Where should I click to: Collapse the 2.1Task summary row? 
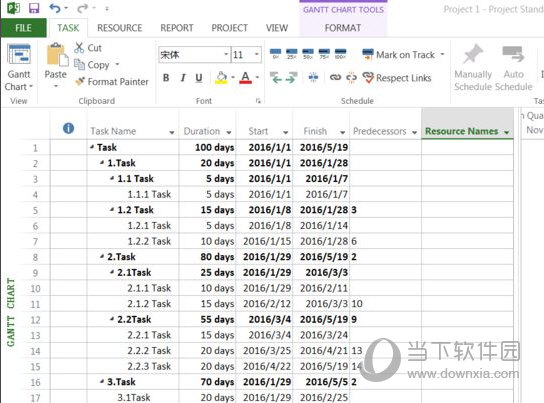click(x=112, y=272)
